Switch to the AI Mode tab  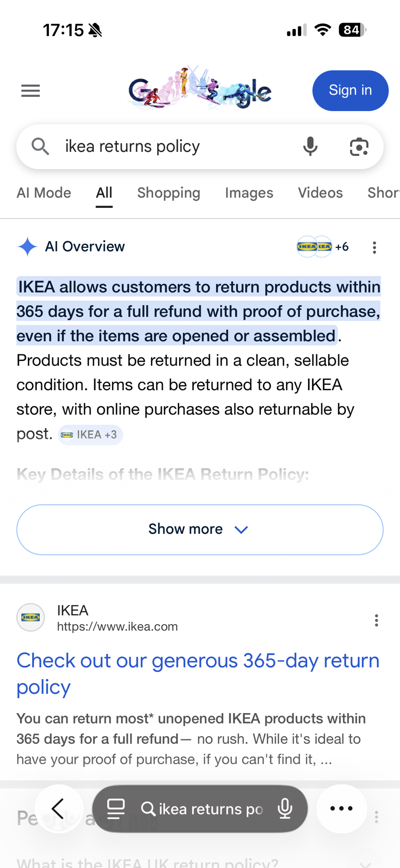pos(44,193)
